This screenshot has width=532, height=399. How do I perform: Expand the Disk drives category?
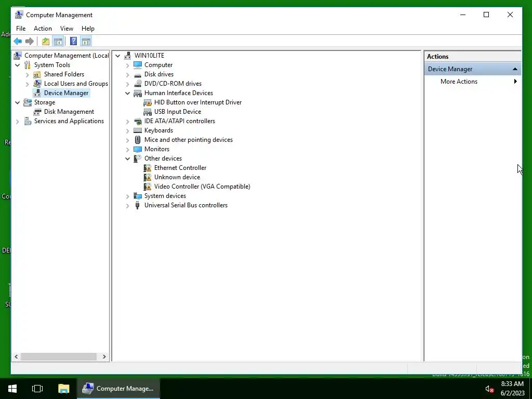click(128, 74)
